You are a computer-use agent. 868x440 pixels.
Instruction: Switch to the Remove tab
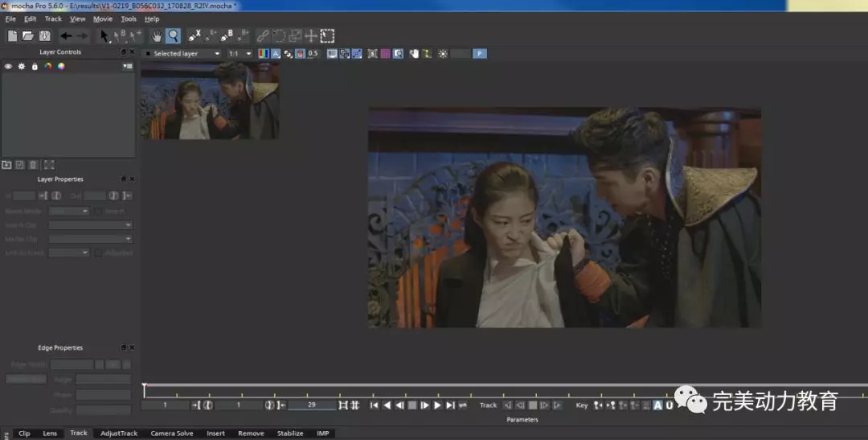point(251,434)
